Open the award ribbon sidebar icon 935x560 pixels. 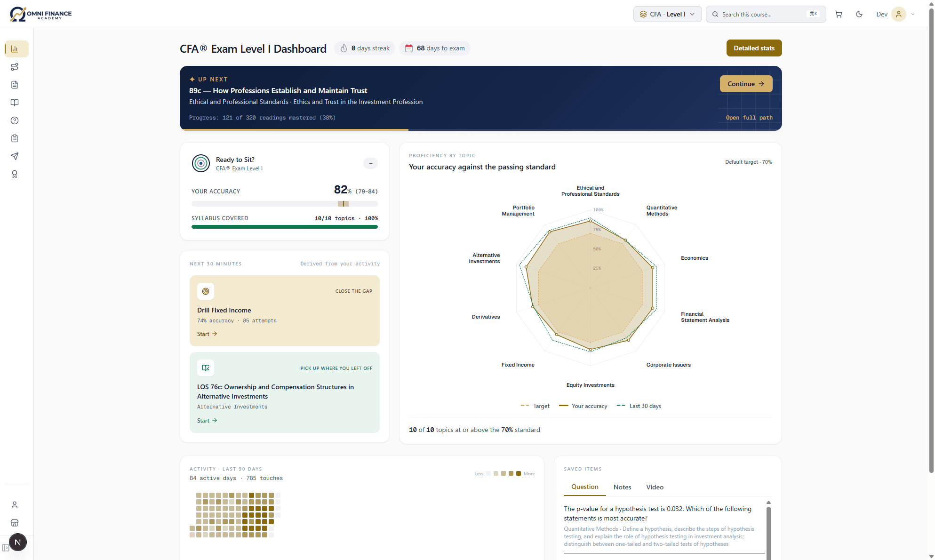(15, 174)
